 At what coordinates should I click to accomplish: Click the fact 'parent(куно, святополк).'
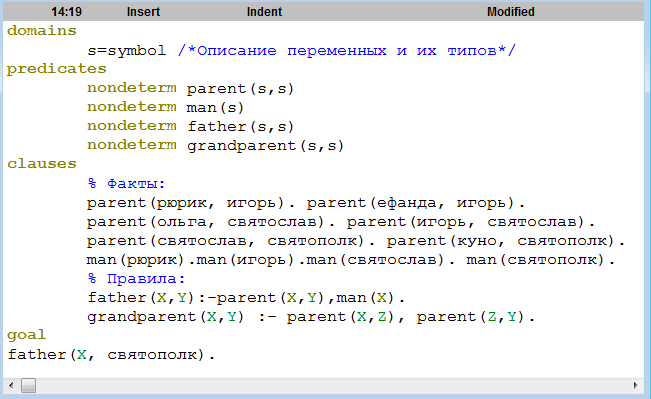click(x=506, y=241)
